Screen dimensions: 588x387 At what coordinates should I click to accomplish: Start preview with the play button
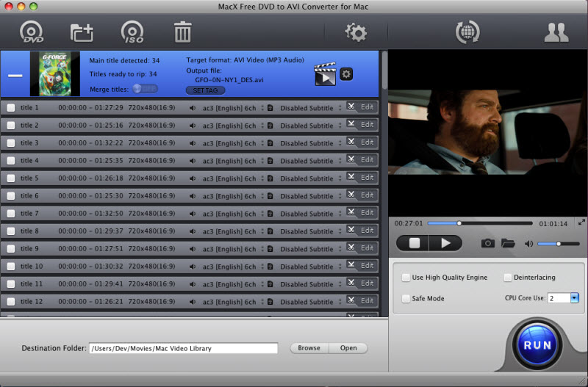(445, 243)
